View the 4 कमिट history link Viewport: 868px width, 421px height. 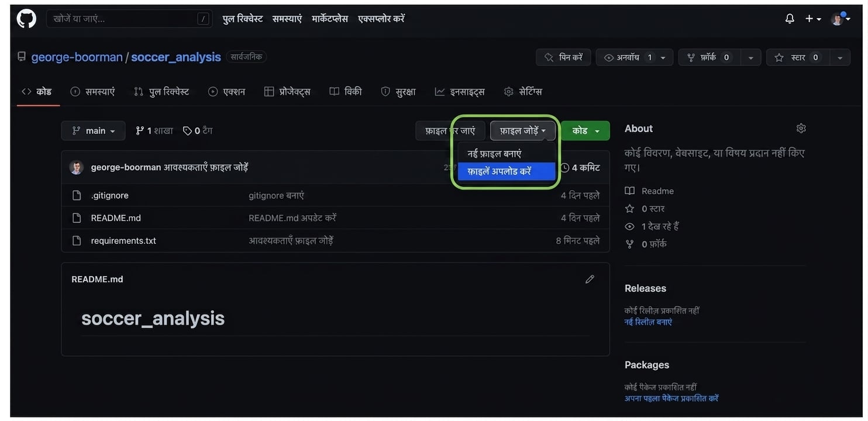click(580, 168)
